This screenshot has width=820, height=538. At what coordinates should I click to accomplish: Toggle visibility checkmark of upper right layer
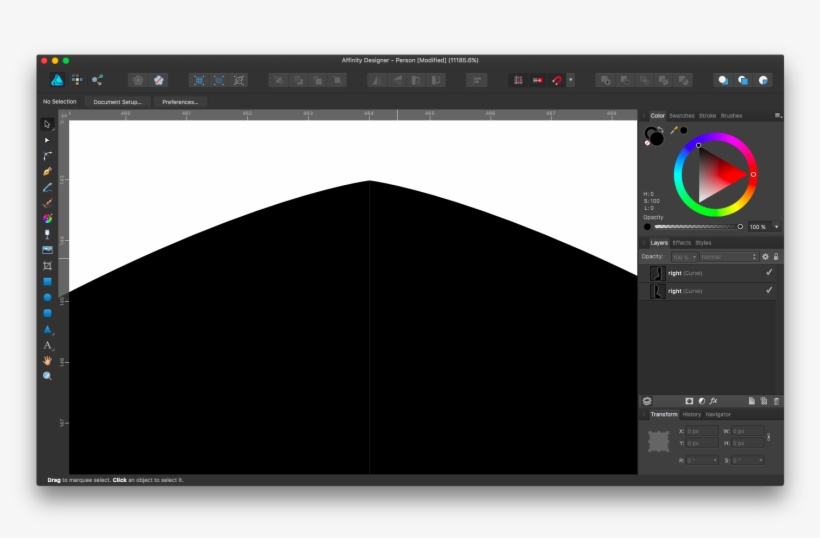click(x=769, y=272)
